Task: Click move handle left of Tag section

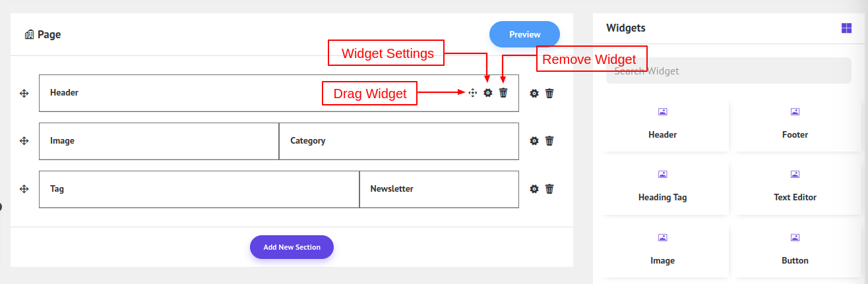Action: click(x=24, y=189)
